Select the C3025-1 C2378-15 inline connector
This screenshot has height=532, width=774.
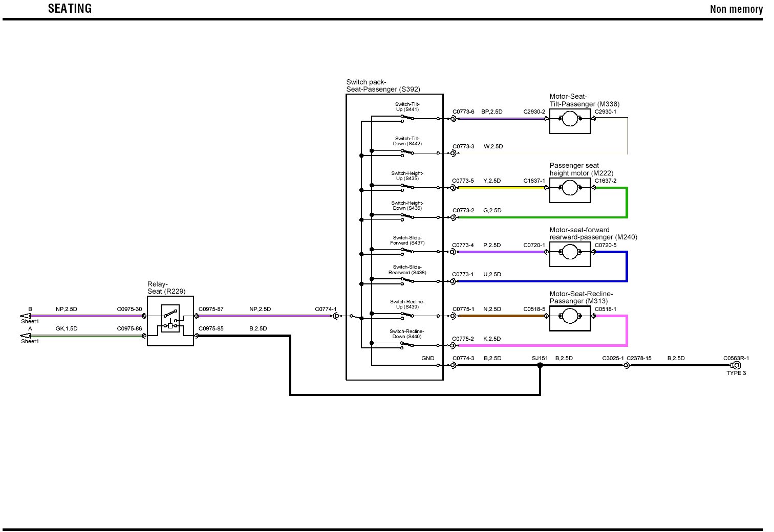click(x=626, y=365)
